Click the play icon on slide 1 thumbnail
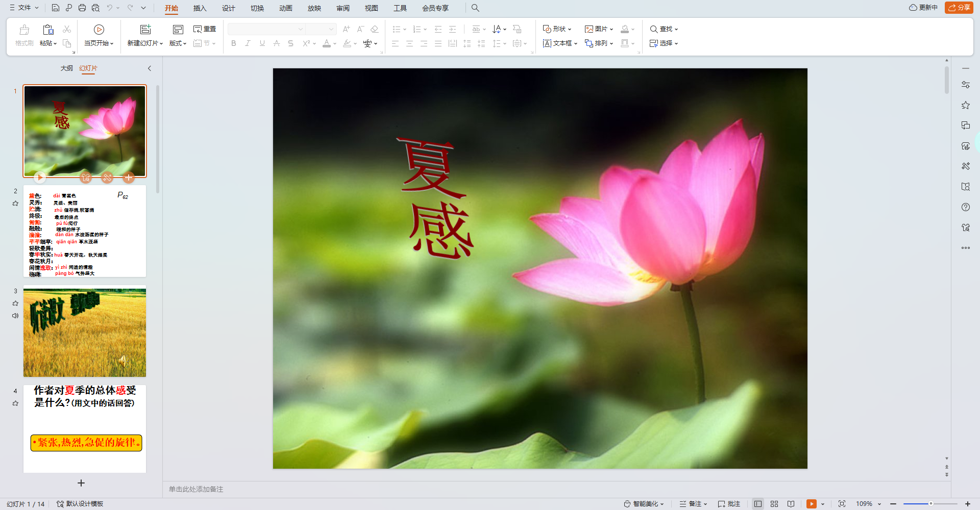Viewport: 980px width, 510px height. coord(40,177)
